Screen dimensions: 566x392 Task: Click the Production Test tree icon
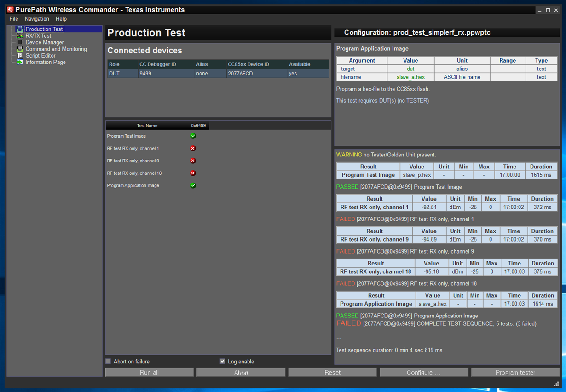tap(20, 29)
